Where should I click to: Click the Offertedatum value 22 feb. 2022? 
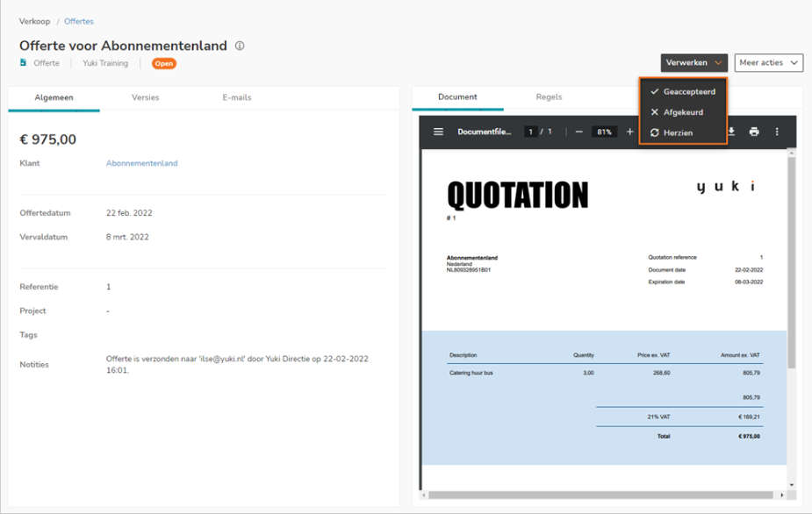coord(129,213)
